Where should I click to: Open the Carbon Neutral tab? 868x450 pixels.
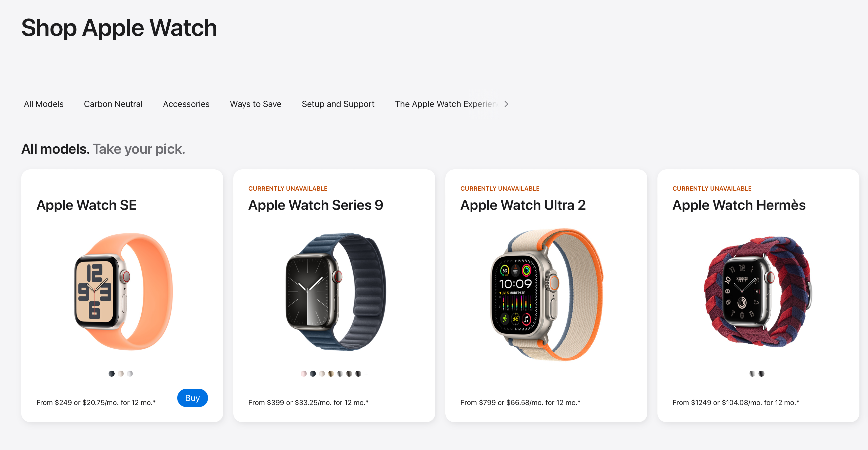click(x=113, y=104)
